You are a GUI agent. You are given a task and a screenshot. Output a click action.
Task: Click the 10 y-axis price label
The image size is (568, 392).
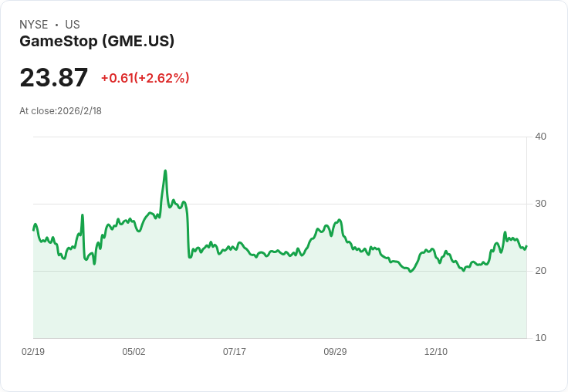[540, 338]
